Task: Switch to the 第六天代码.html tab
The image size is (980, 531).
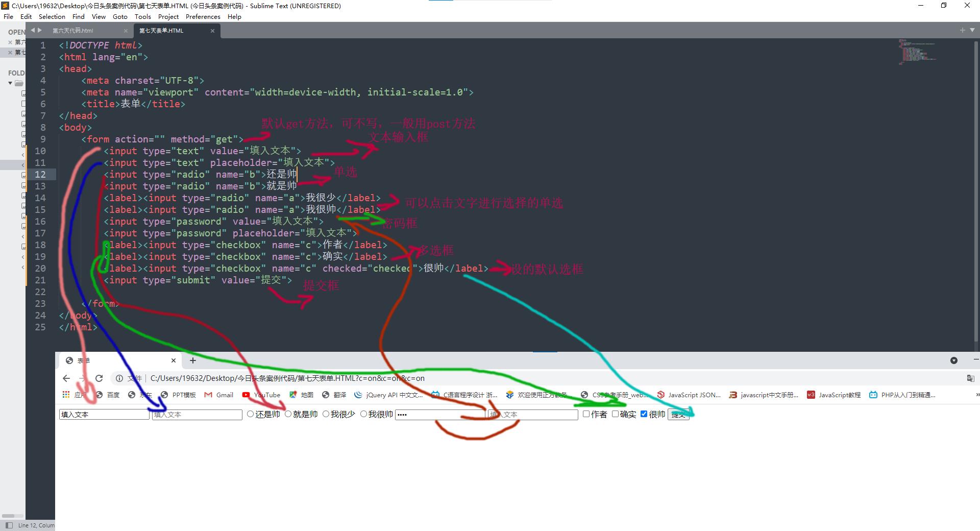Action: point(73,31)
